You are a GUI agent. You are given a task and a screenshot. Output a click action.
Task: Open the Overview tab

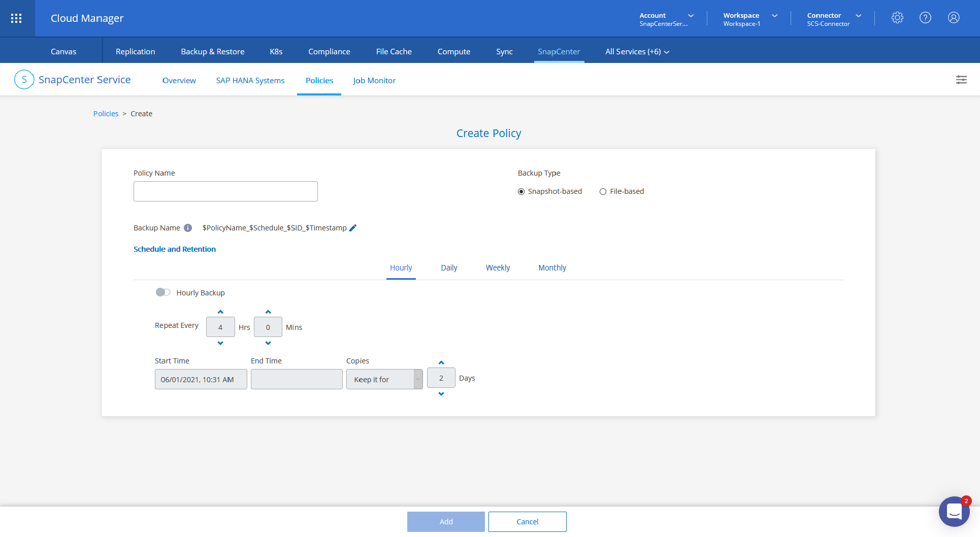point(179,80)
